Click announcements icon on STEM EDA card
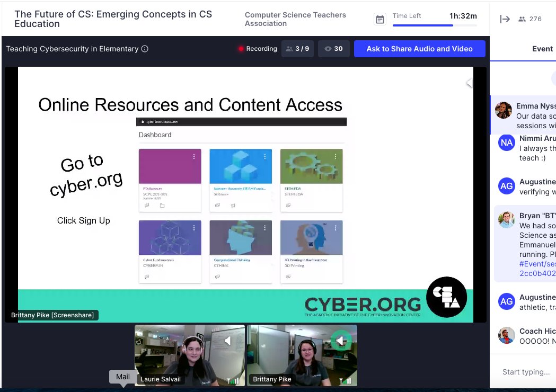The width and height of the screenshot is (556, 392). (x=288, y=205)
